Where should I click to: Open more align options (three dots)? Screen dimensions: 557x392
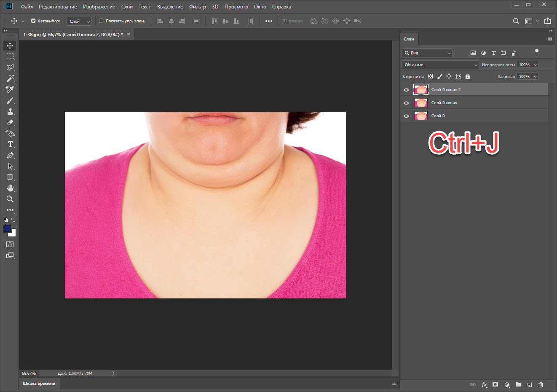click(269, 21)
